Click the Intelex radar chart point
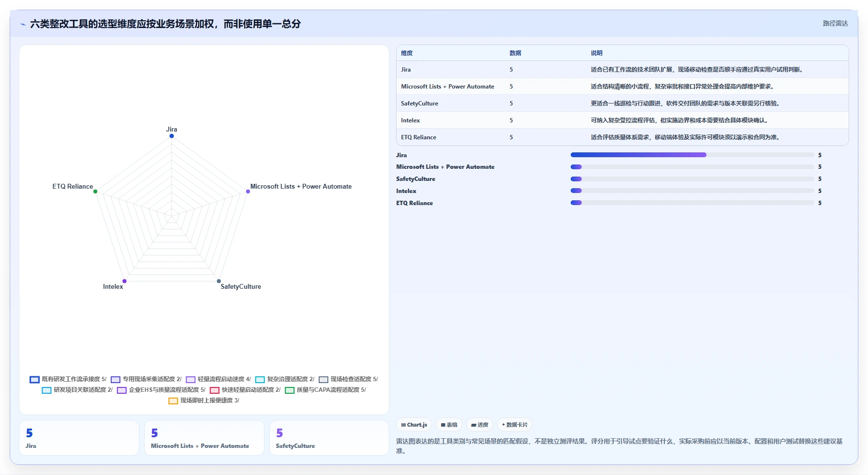Viewport: 868px width, 475px height. 124,281
